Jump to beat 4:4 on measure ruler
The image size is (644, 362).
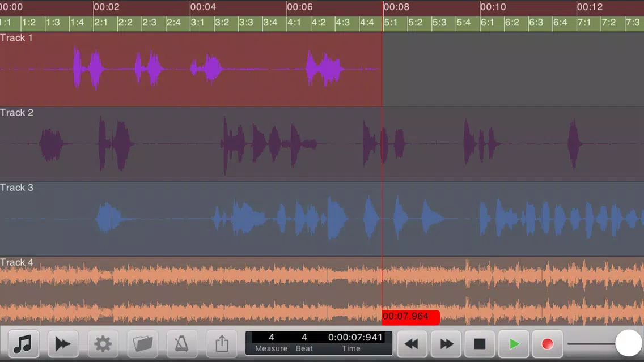[367, 23]
